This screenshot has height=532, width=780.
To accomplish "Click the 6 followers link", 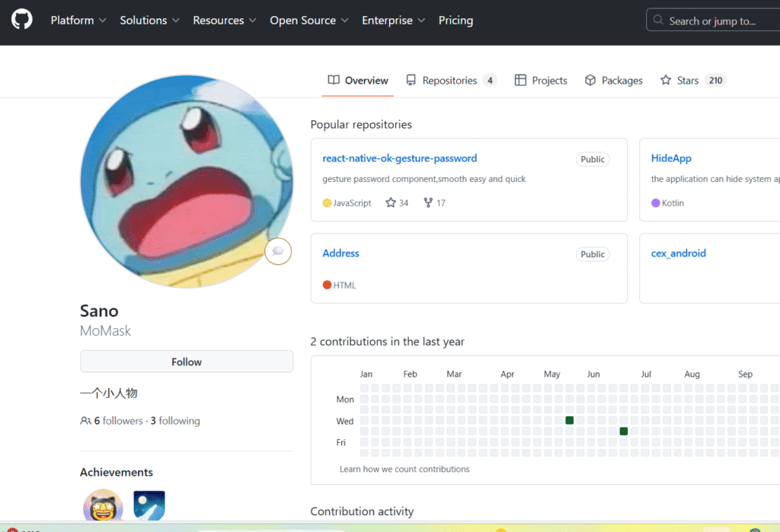I will (112, 421).
